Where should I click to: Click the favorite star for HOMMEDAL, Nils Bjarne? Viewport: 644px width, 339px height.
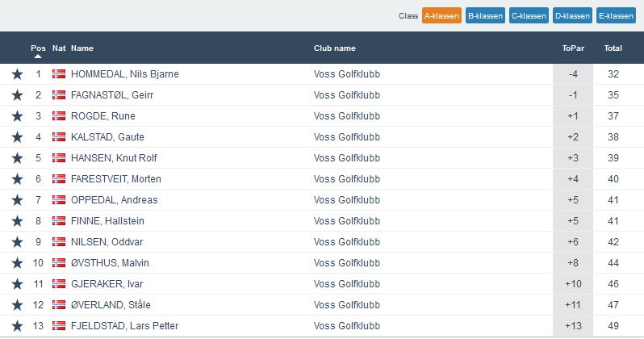click(17, 74)
